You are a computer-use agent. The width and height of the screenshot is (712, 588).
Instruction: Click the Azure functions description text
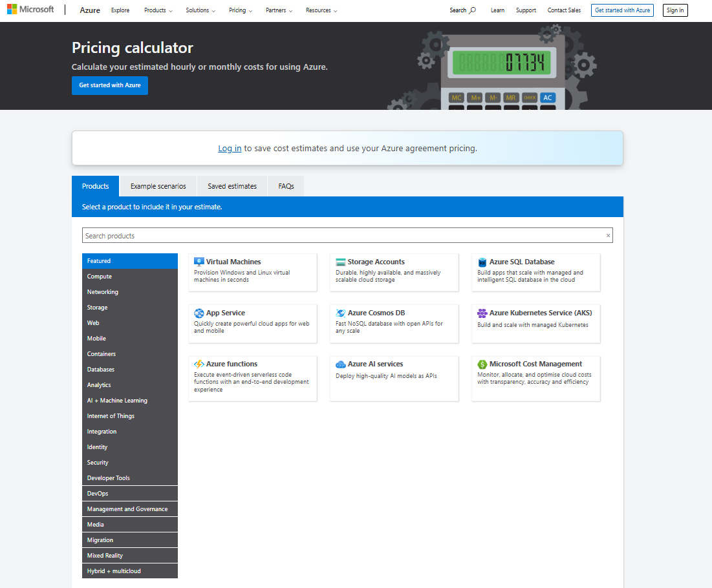251,382
